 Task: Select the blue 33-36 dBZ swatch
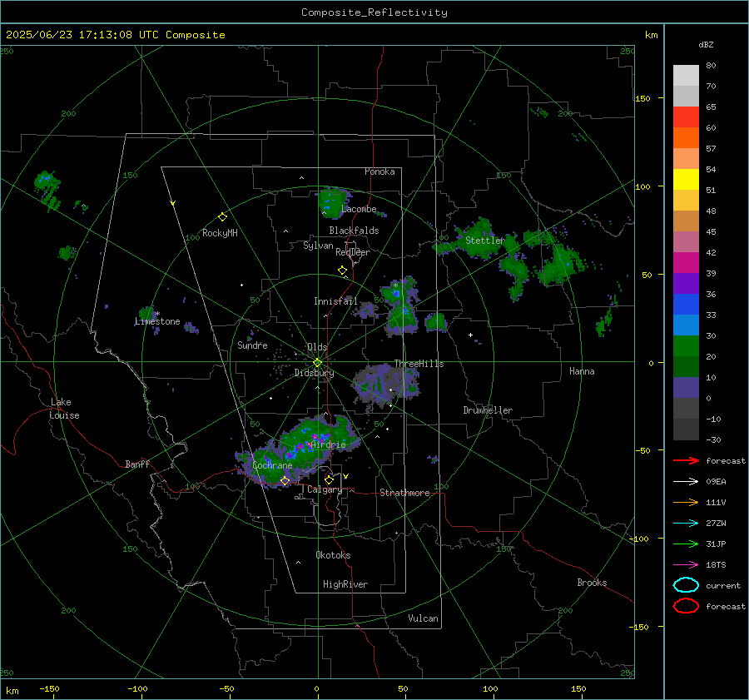click(686, 305)
